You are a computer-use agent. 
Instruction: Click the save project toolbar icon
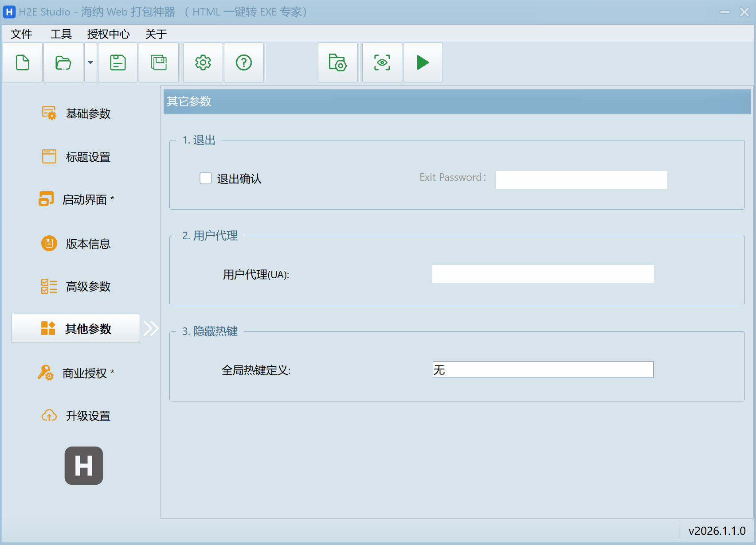(118, 62)
